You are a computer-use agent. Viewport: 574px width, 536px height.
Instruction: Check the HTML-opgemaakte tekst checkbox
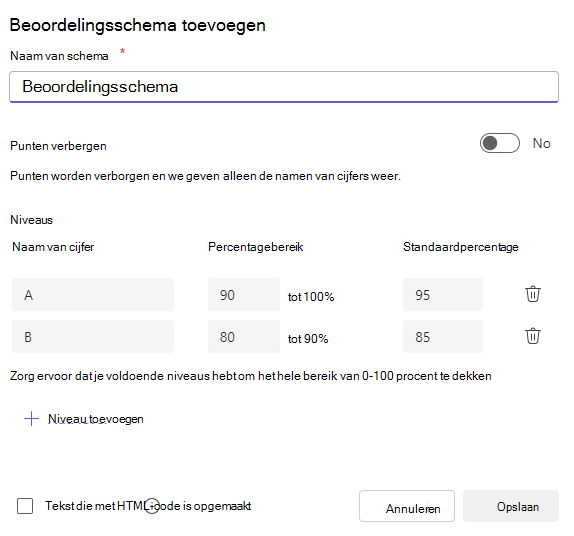pyautogui.click(x=25, y=506)
